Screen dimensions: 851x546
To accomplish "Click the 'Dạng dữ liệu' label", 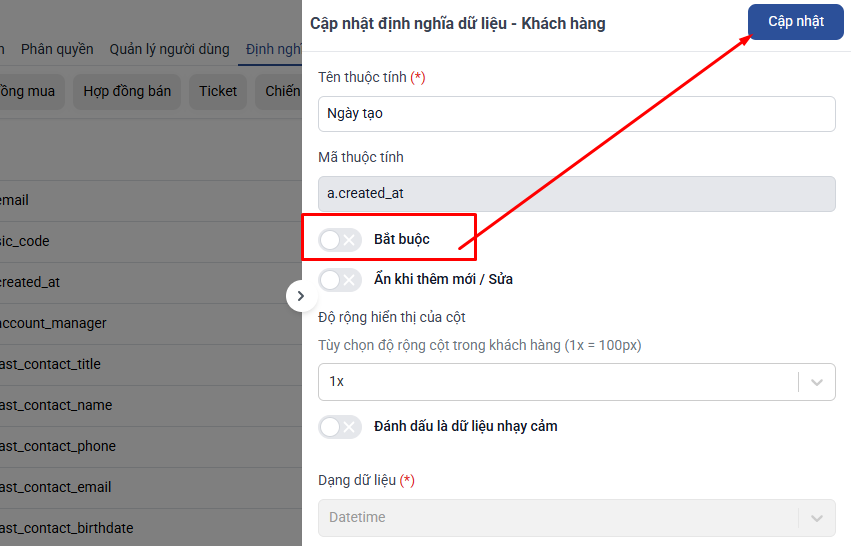I will coord(357,480).
